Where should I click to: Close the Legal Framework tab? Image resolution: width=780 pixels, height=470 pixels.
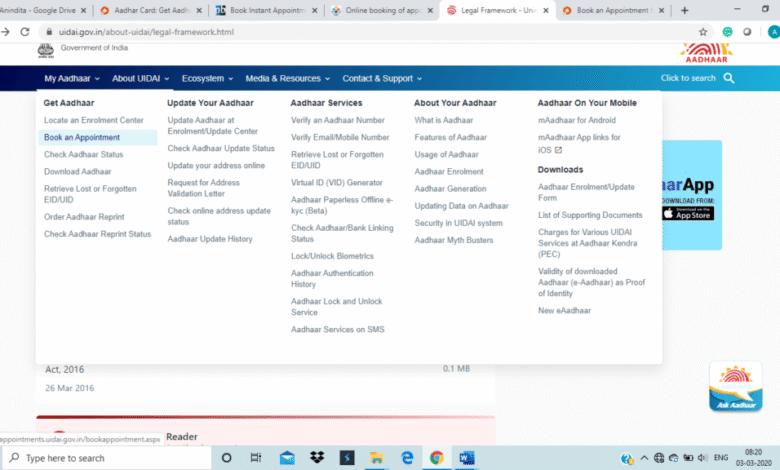[546, 10]
